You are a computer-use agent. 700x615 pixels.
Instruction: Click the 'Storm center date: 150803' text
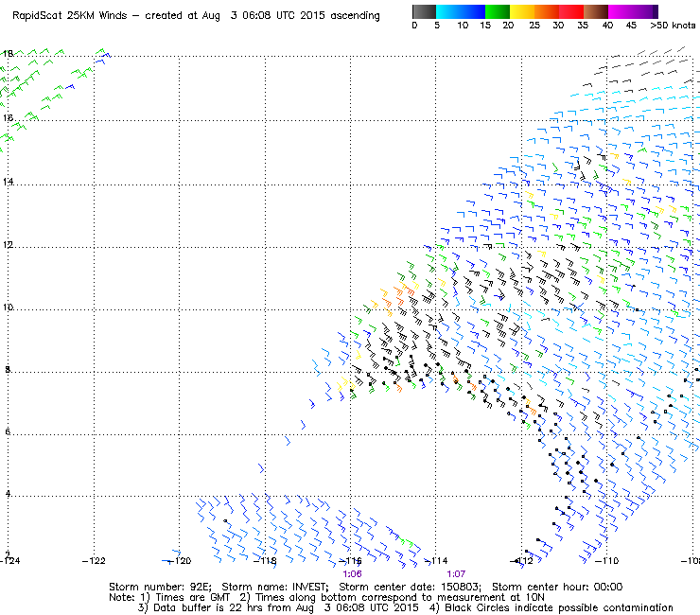(410, 587)
